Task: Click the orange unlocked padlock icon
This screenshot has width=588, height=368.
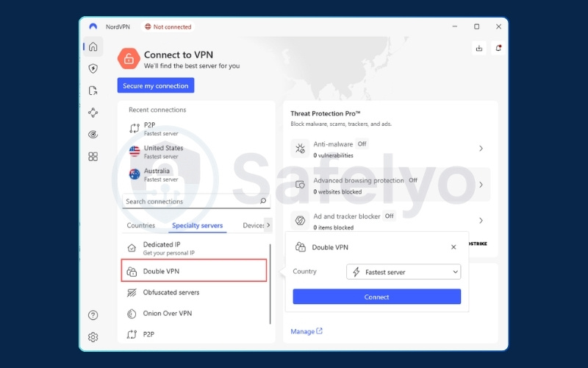Action: [x=129, y=59]
